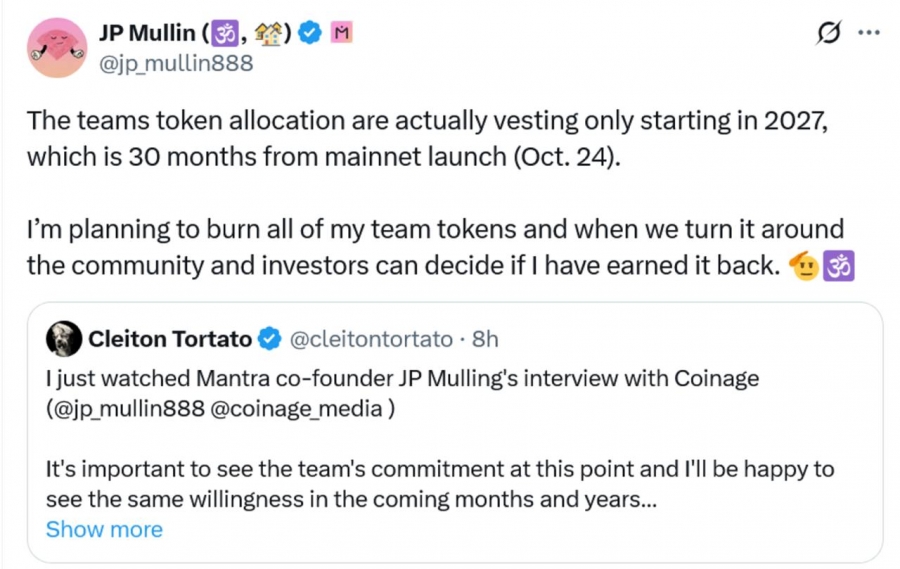Open the three-dot more options menu
This screenshot has width=900, height=569.
point(869,33)
